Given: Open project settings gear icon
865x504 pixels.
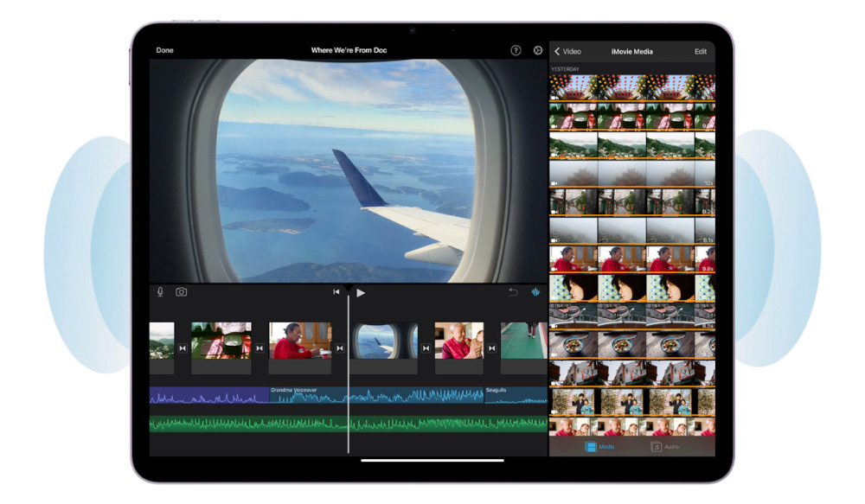Looking at the screenshot, I should tap(538, 51).
